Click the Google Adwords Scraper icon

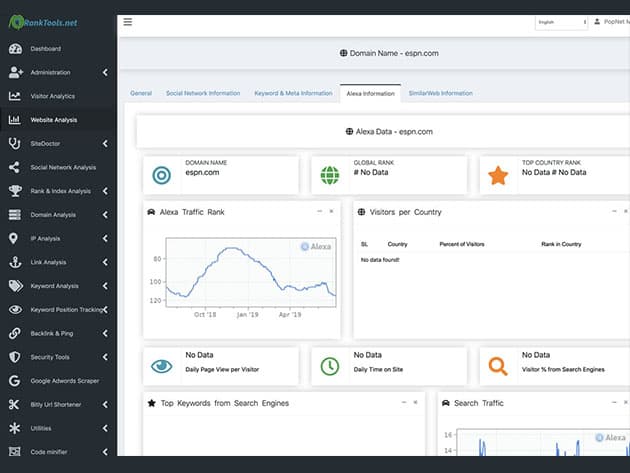click(15, 381)
